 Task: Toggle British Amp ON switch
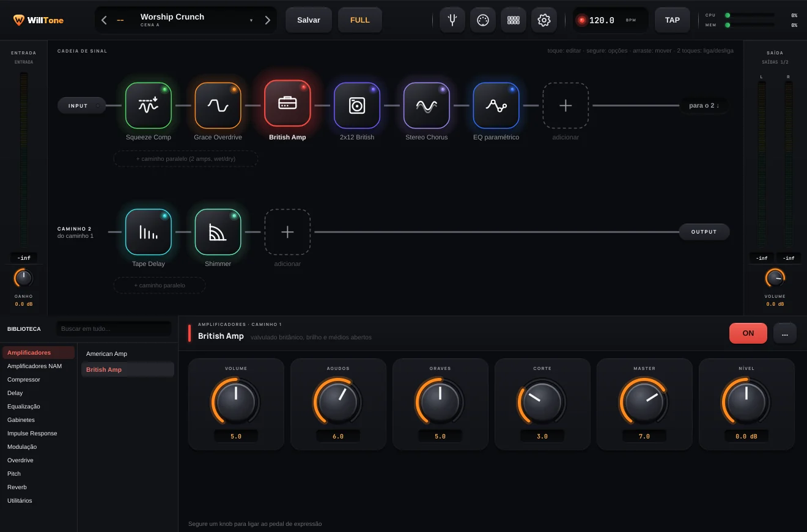pos(748,333)
